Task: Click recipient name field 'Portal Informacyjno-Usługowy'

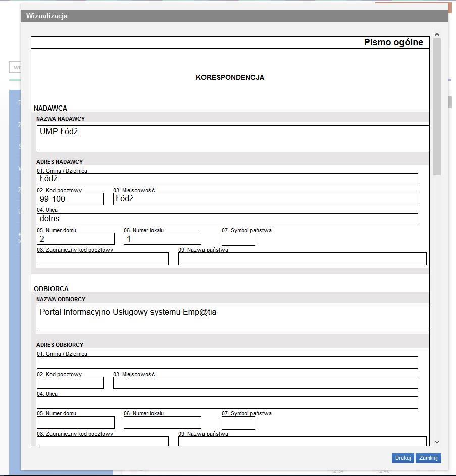Action: click(x=233, y=319)
